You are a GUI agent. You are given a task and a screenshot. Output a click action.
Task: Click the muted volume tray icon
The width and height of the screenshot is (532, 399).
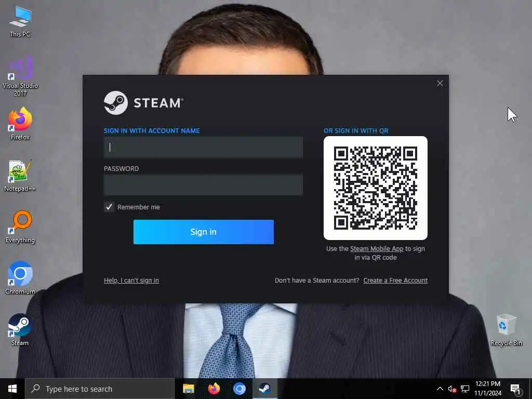pyautogui.click(x=452, y=389)
